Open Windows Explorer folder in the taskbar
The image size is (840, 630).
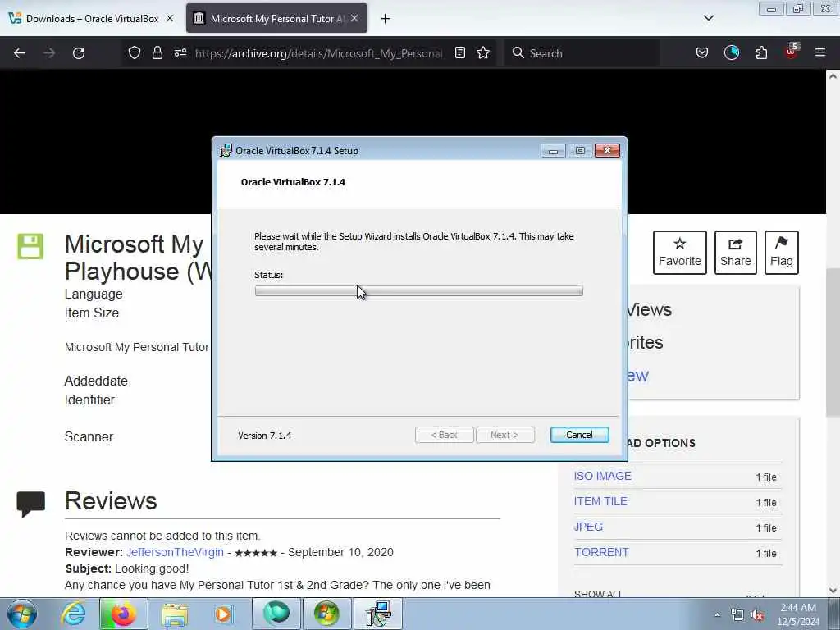coord(174,614)
